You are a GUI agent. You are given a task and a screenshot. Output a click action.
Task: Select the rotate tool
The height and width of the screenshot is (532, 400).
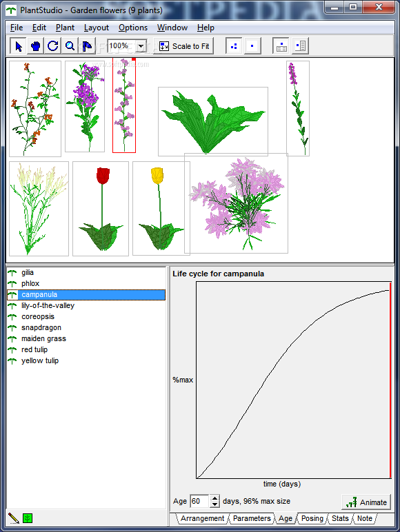point(52,45)
